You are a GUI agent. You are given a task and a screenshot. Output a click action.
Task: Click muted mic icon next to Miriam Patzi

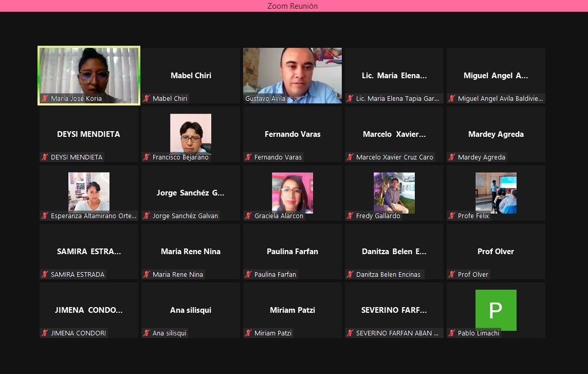tap(249, 333)
